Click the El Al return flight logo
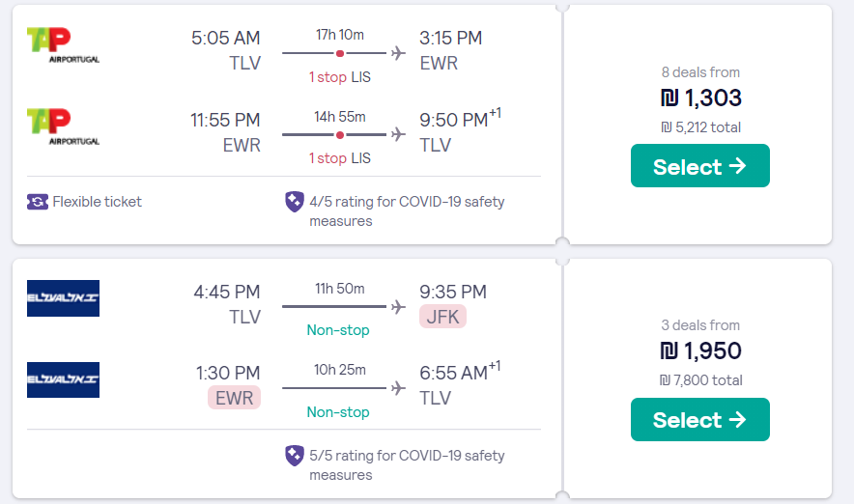The height and width of the screenshot is (504, 854). pos(63,379)
